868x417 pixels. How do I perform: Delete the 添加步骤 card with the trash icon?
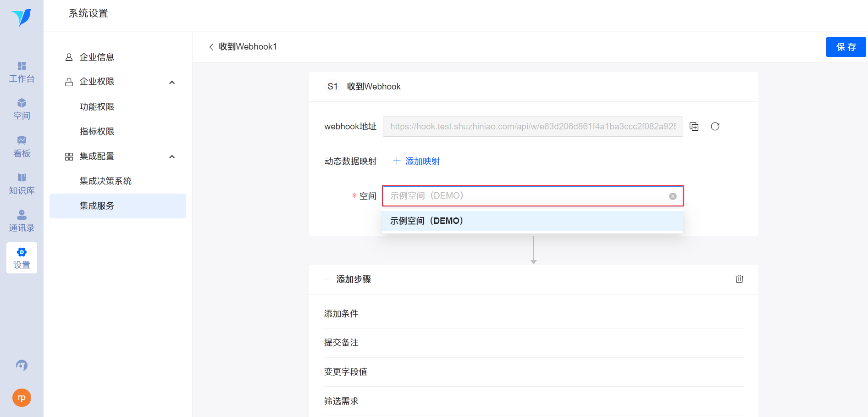[739, 279]
